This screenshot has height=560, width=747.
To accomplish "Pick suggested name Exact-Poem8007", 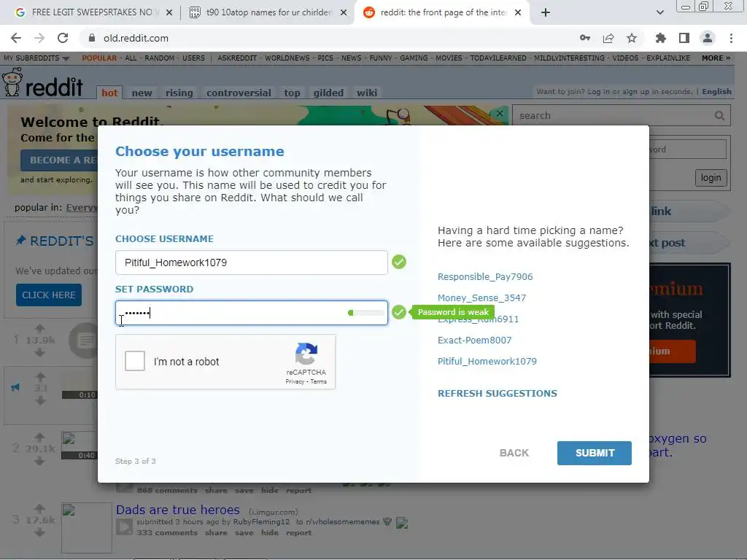I will [474, 340].
